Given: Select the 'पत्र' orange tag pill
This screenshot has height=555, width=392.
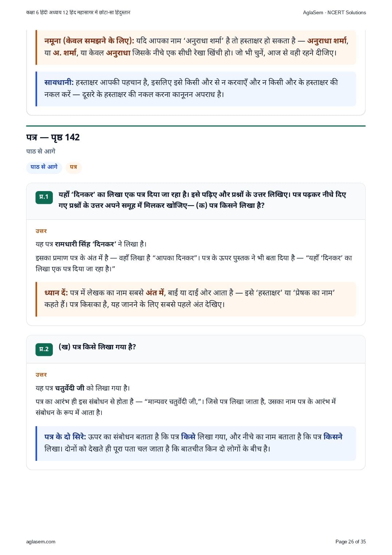Looking at the screenshot, I should coord(74,167).
